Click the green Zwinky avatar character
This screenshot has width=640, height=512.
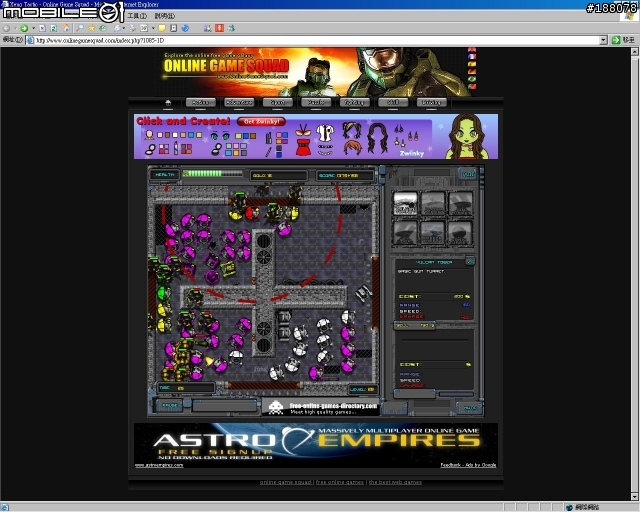(x=467, y=137)
